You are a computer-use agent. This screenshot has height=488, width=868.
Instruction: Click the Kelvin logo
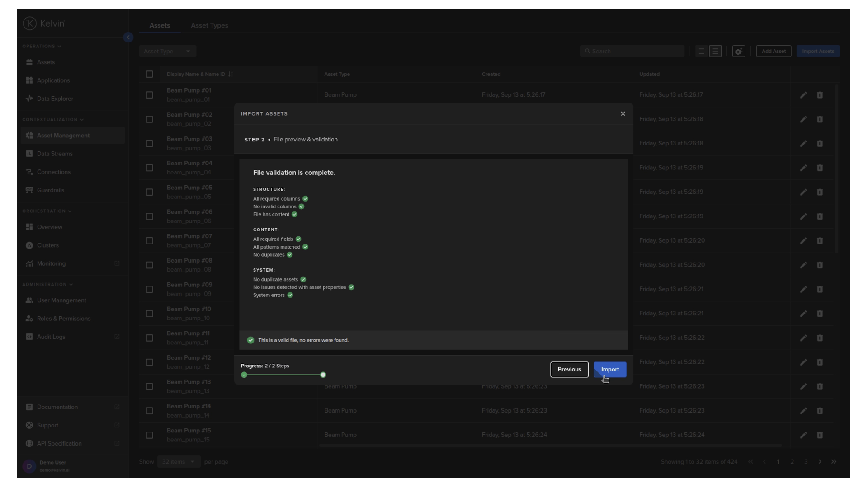coord(44,23)
